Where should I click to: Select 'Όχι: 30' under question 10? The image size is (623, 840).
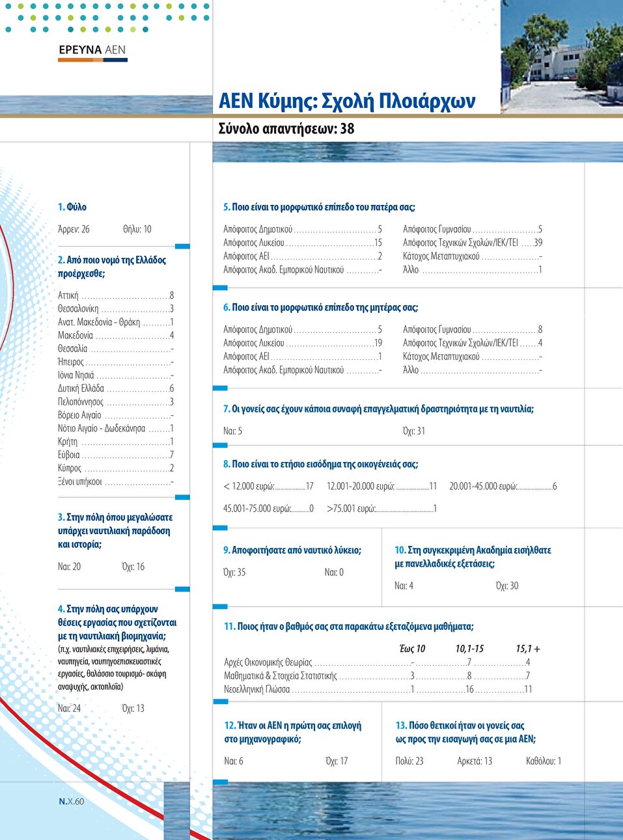(x=507, y=586)
